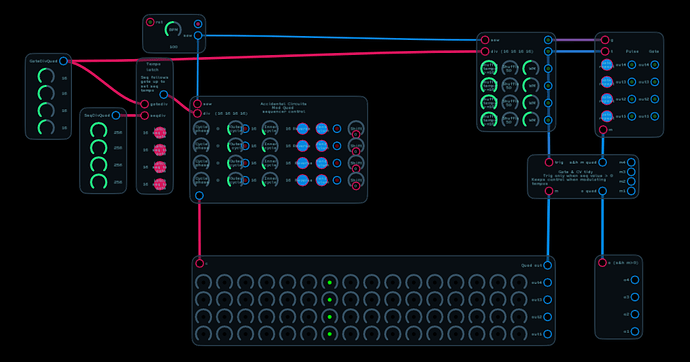The image size is (690, 362).
Task: Click the out4 port on step sequencer
Action: pos(547,282)
